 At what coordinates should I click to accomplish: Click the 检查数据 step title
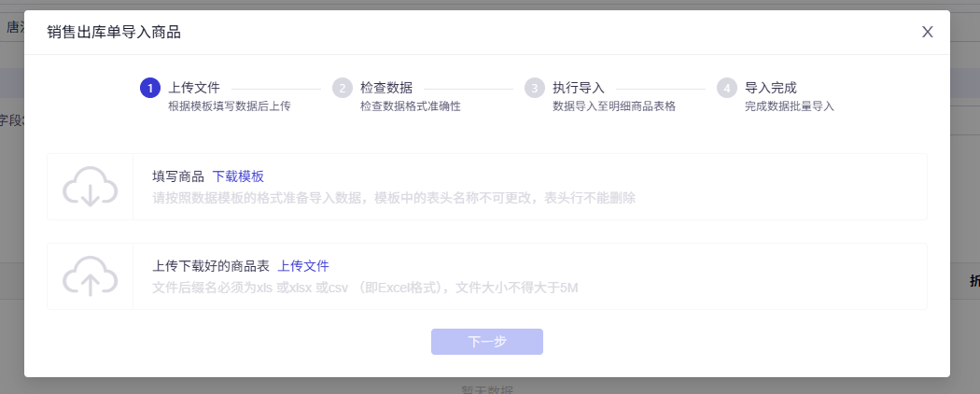coord(386,88)
